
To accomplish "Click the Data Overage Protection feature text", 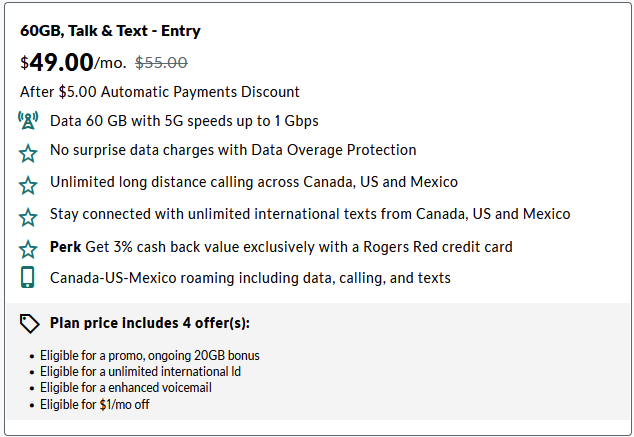I will pyautogui.click(x=233, y=150).
